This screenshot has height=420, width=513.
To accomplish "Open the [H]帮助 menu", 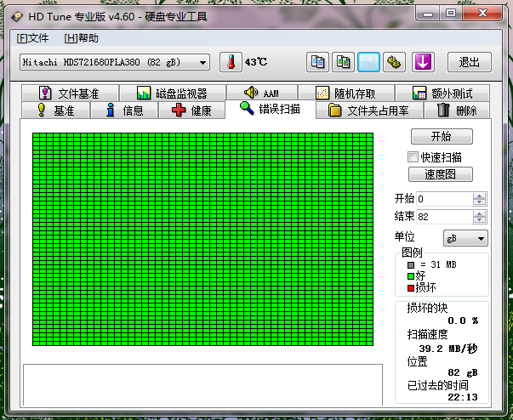I will tap(81, 38).
